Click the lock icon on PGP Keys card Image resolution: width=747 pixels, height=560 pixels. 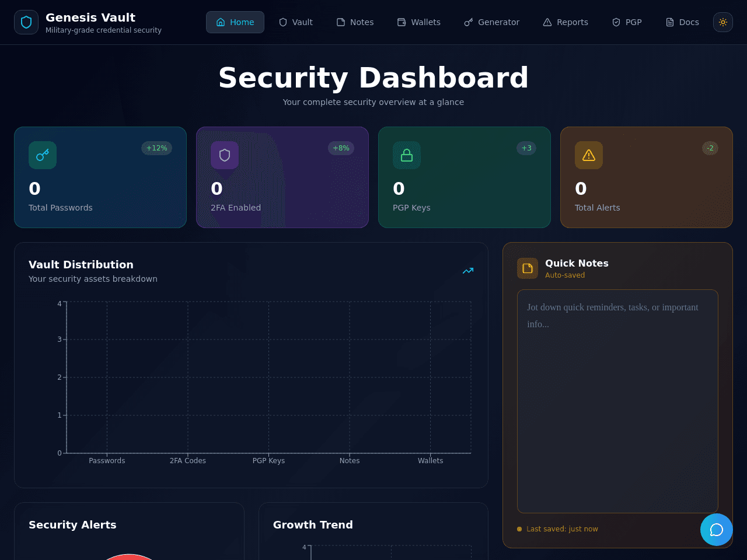pyautogui.click(x=407, y=155)
